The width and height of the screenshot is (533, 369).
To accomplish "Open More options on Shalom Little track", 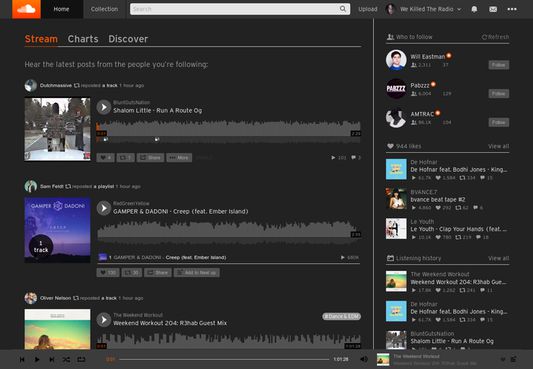I will (x=179, y=157).
